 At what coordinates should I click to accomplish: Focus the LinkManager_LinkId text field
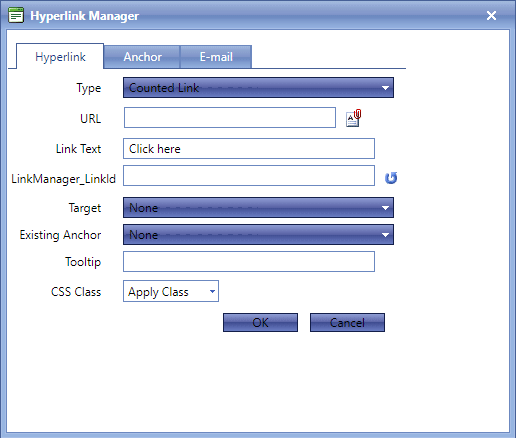249,176
